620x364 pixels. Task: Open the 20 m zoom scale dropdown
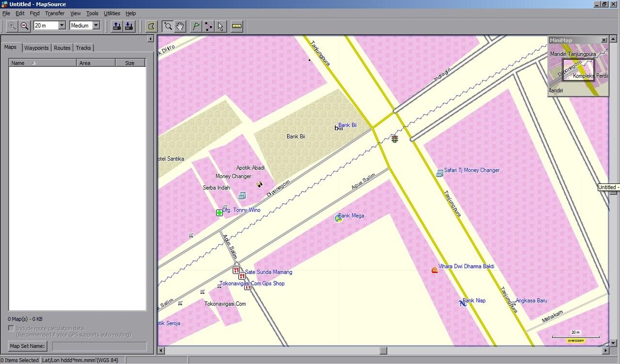pos(62,26)
